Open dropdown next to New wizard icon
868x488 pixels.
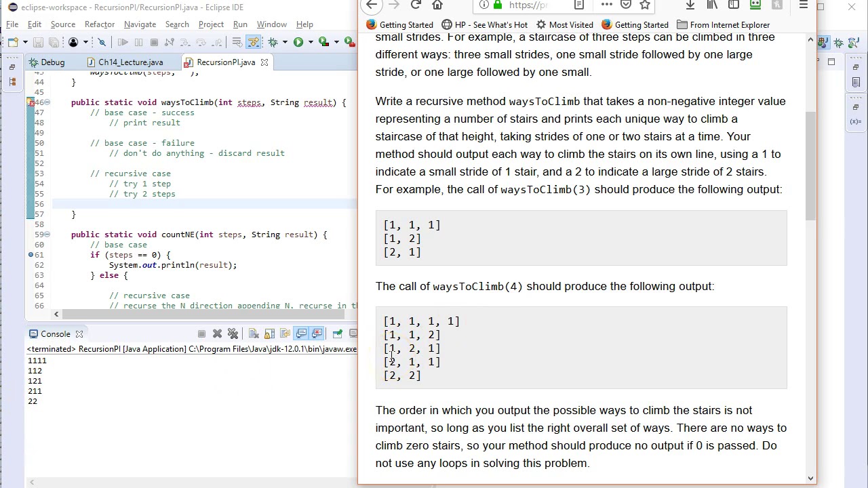coord(25,42)
